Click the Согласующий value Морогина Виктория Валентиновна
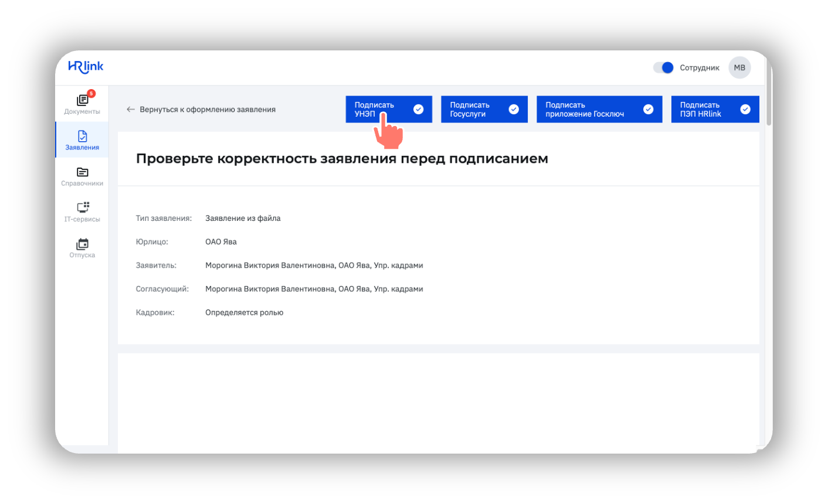828x504 pixels. pyautogui.click(x=314, y=289)
